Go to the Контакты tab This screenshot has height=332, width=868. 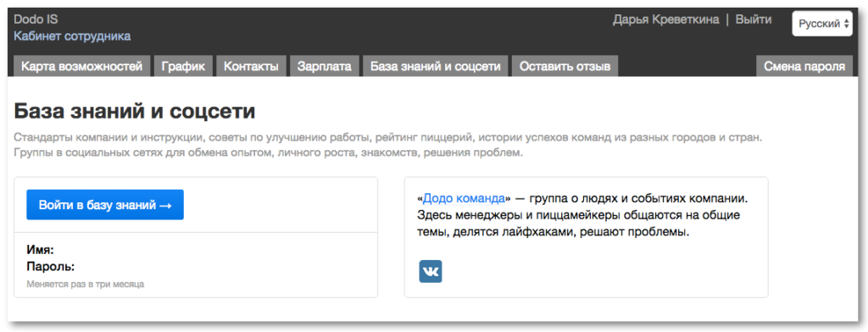(251, 66)
